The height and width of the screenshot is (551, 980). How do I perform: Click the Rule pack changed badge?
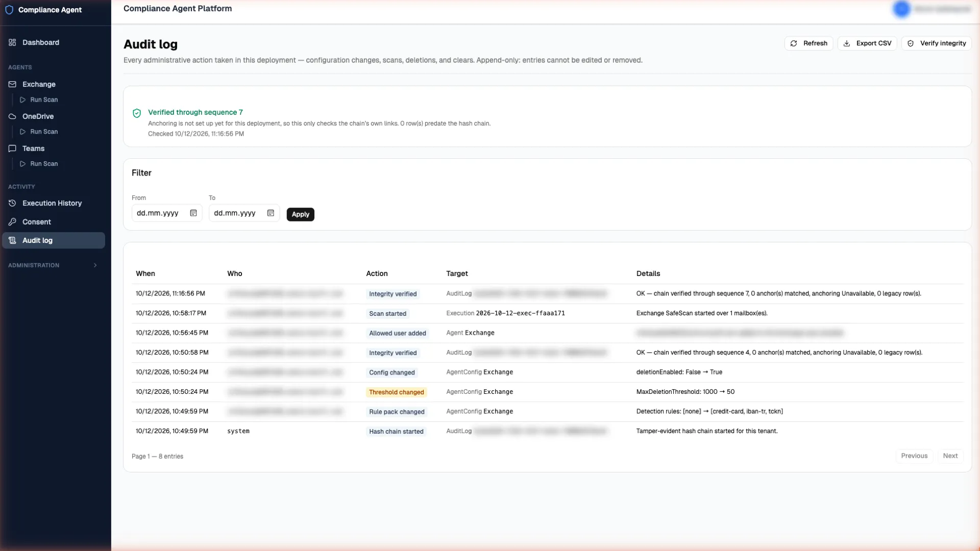(397, 412)
